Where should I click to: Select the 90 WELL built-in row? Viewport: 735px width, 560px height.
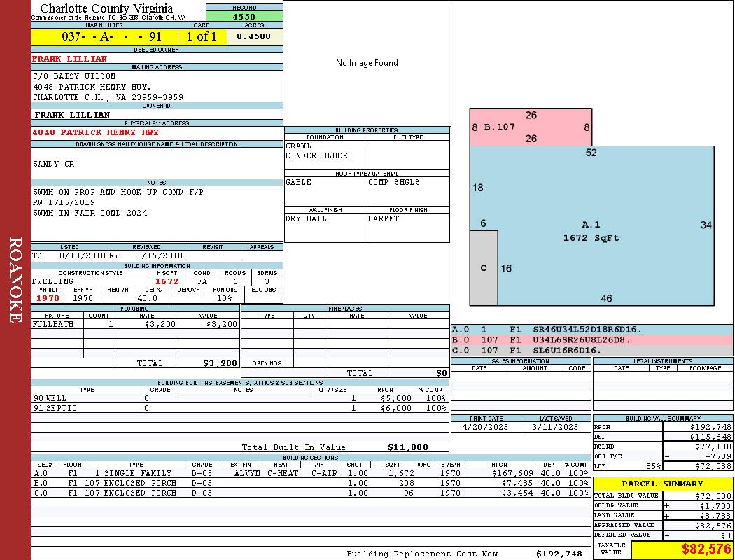click(240, 399)
